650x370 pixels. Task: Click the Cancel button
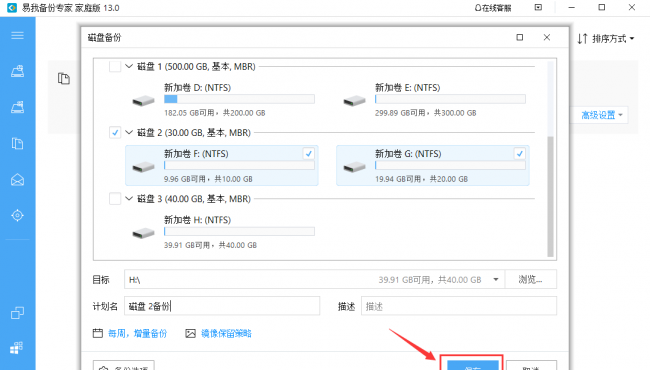(x=531, y=365)
